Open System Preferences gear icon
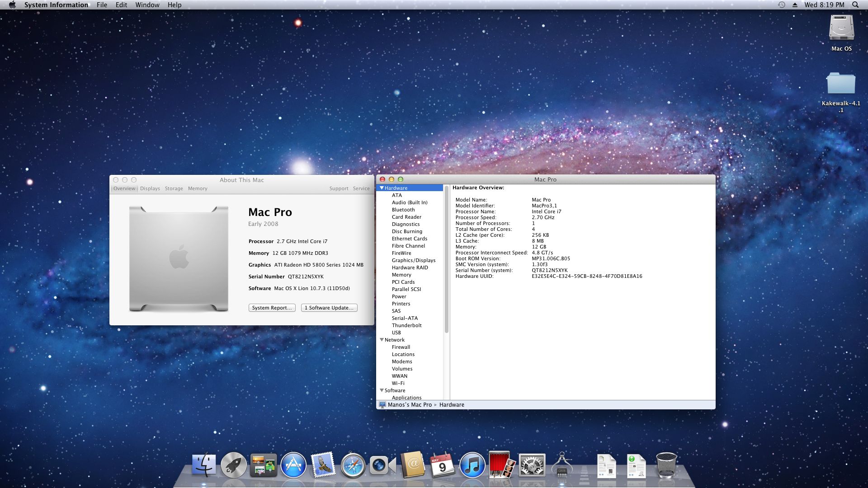Image resolution: width=868 pixels, height=488 pixels. coord(532,465)
